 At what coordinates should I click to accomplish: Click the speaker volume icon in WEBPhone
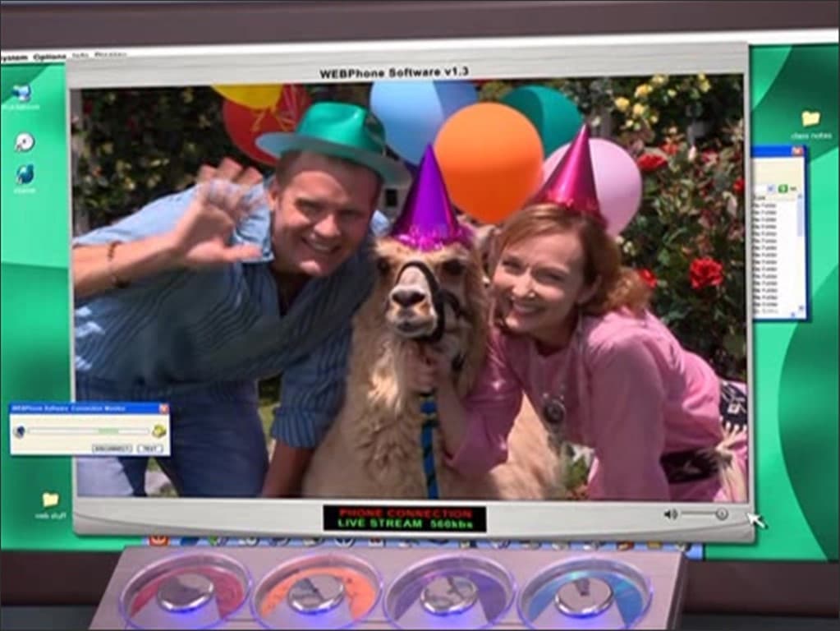[670, 514]
